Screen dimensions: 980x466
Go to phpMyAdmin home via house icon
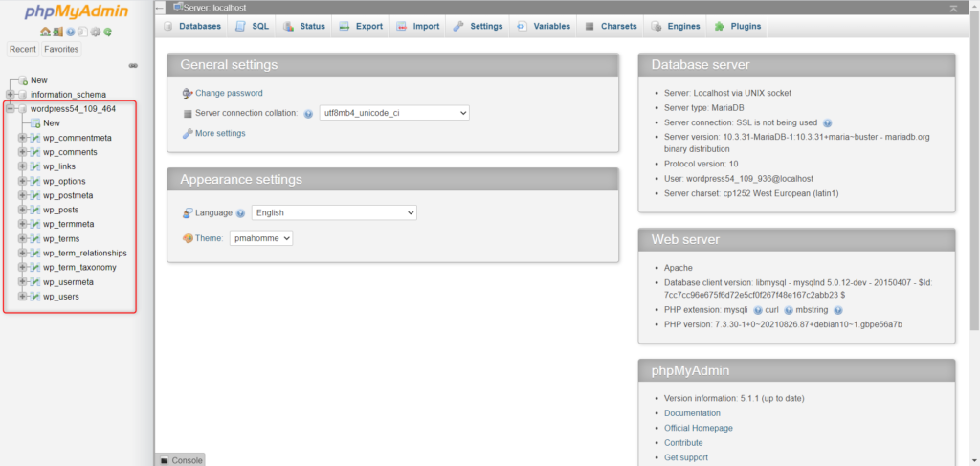point(46,32)
